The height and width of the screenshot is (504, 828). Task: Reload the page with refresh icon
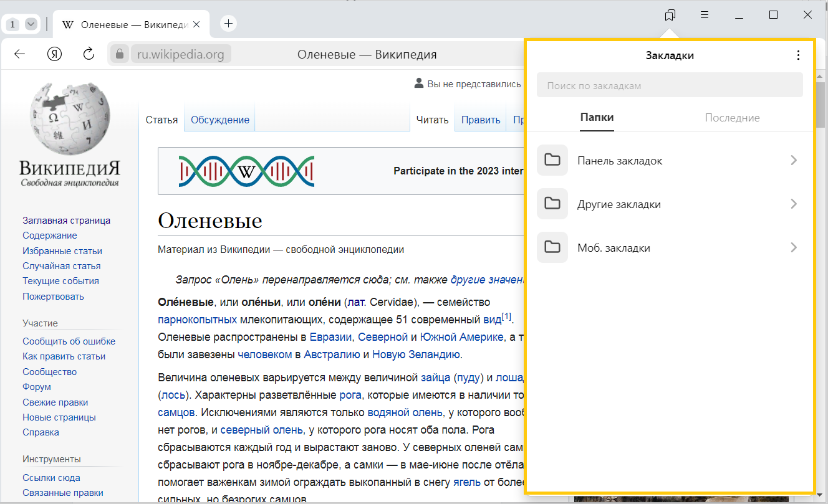point(89,54)
